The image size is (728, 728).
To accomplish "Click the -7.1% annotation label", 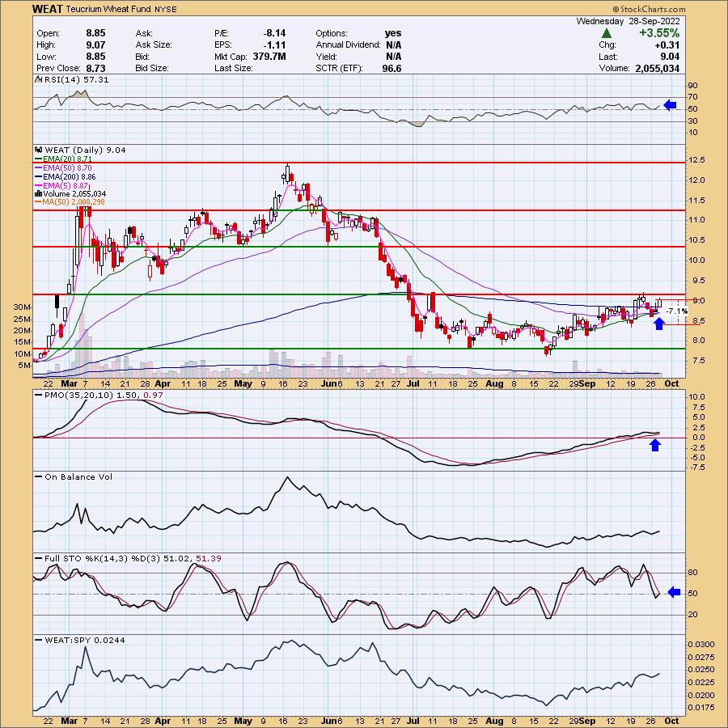I will click(x=677, y=311).
